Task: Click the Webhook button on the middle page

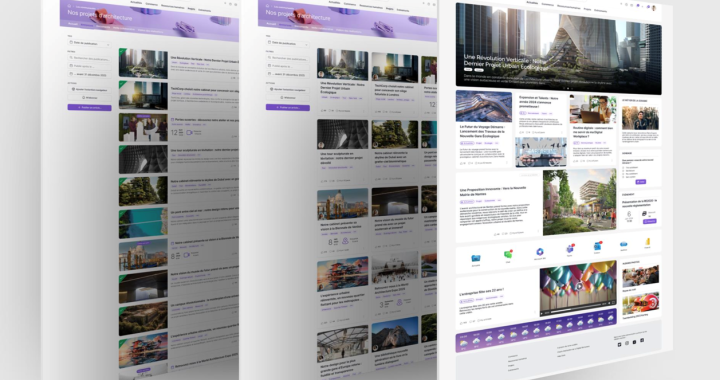Action: coord(288,97)
